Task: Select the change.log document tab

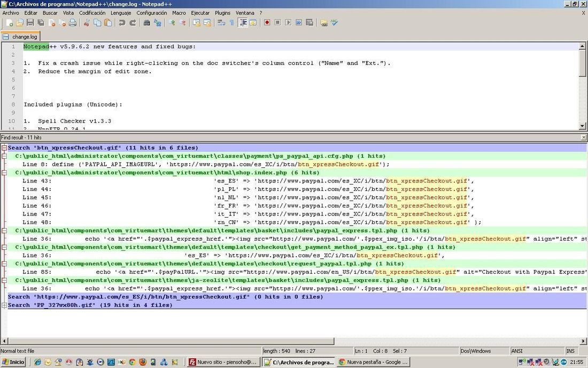Action: [21, 37]
